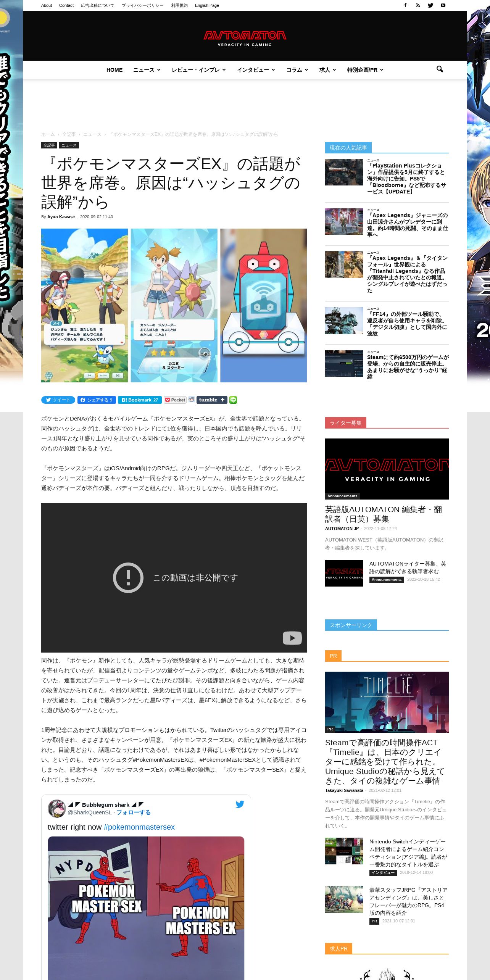Open the Spider-Man meme tweet image
The image size is (490, 980).
pyautogui.click(x=146, y=908)
